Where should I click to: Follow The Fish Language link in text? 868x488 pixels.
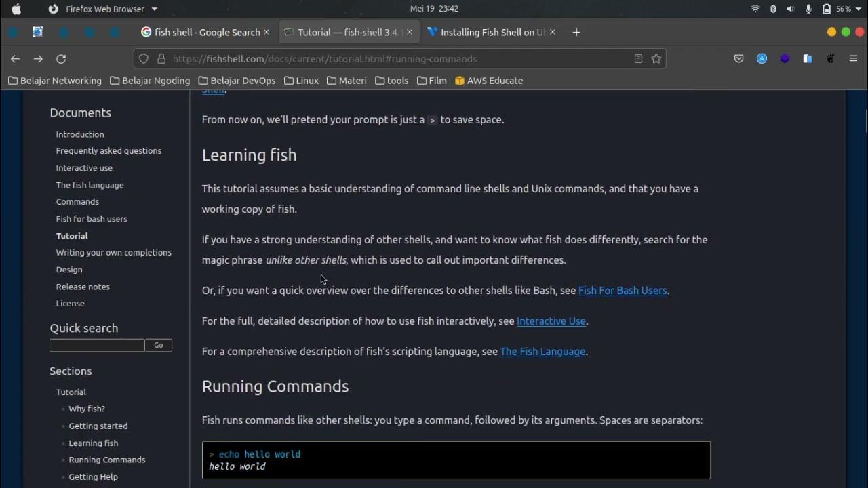(x=542, y=352)
